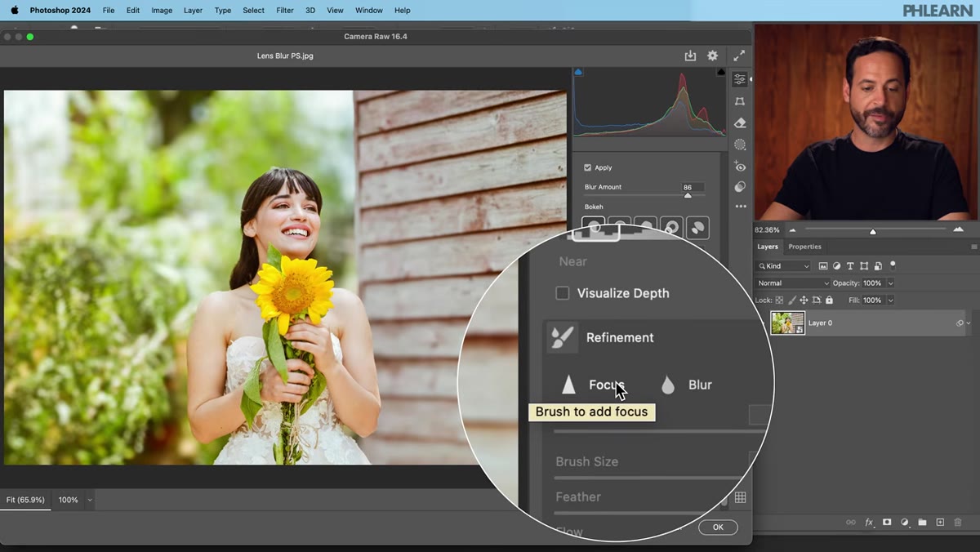
Task: Open the Opacity dropdown arrow
Action: click(890, 283)
